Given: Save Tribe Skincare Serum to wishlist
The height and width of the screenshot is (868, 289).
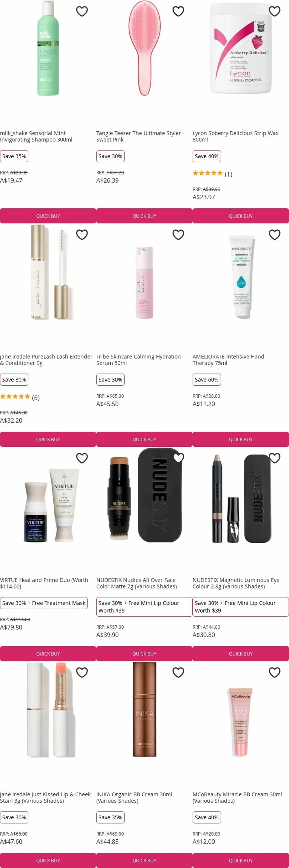Looking at the screenshot, I should 178,235.
